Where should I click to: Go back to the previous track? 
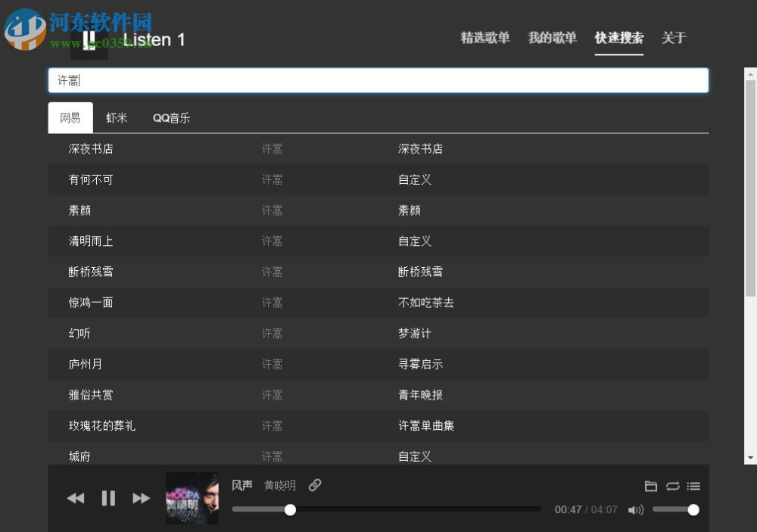pyautogui.click(x=76, y=498)
